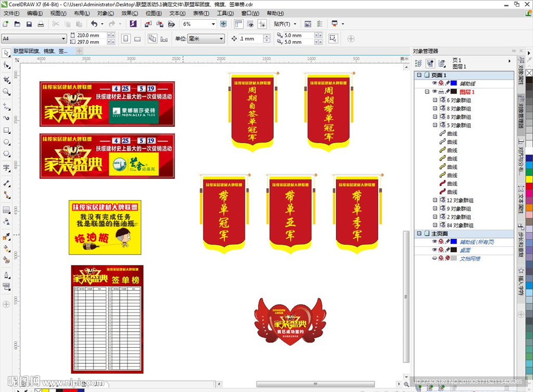Open the A4 page size dropdown

point(63,39)
